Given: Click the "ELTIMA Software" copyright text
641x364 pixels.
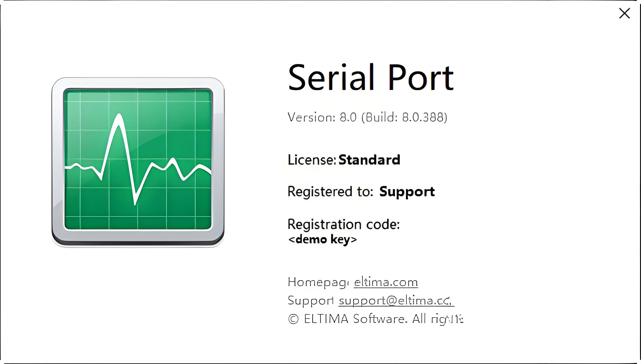Looking at the screenshot, I should click(355, 319).
